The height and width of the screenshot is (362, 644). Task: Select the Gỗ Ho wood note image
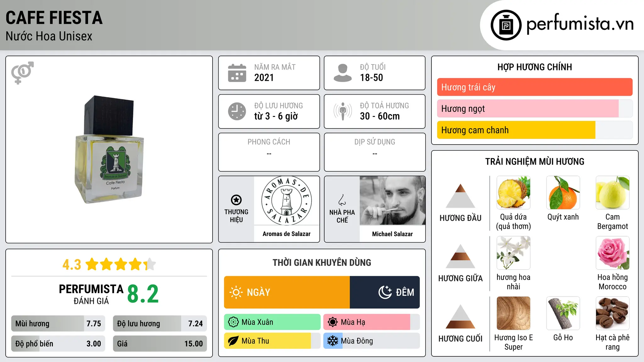tap(563, 313)
